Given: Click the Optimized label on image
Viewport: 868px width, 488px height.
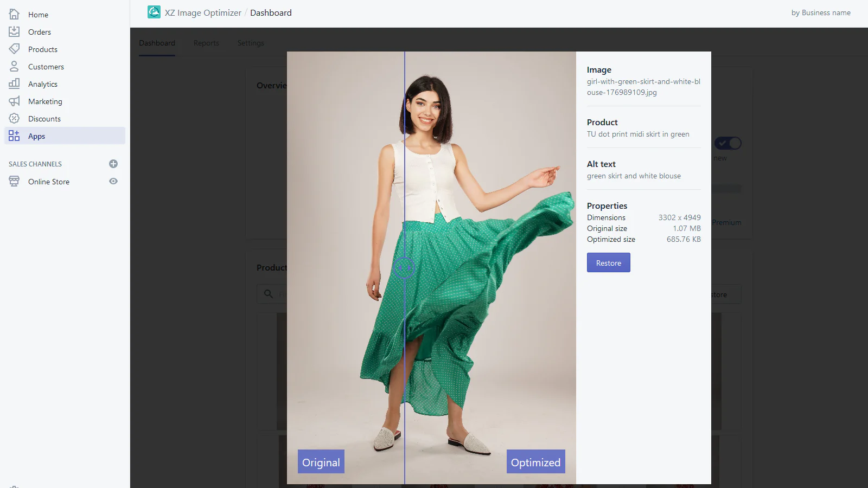Looking at the screenshot, I should pyautogui.click(x=535, y=462).
